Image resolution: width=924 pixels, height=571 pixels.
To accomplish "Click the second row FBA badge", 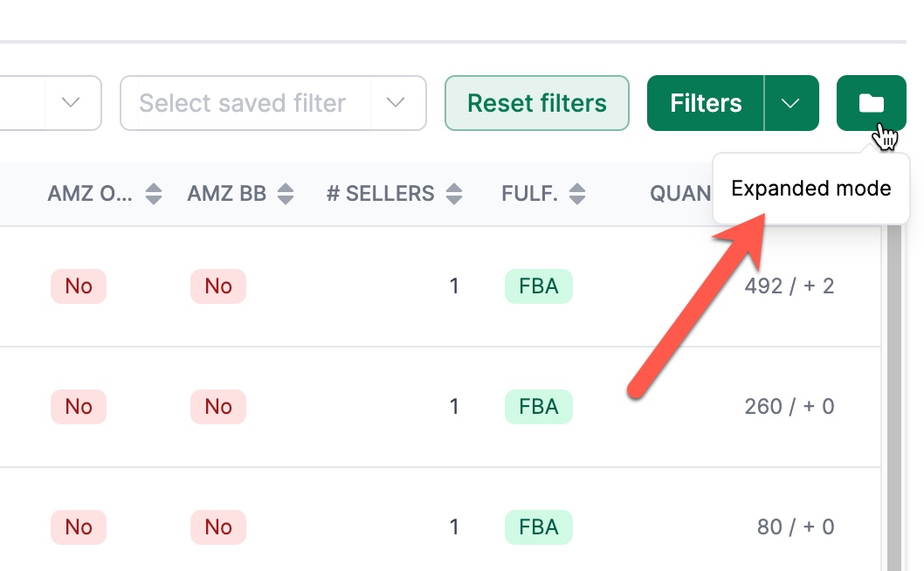I will [x=539, y=407].
